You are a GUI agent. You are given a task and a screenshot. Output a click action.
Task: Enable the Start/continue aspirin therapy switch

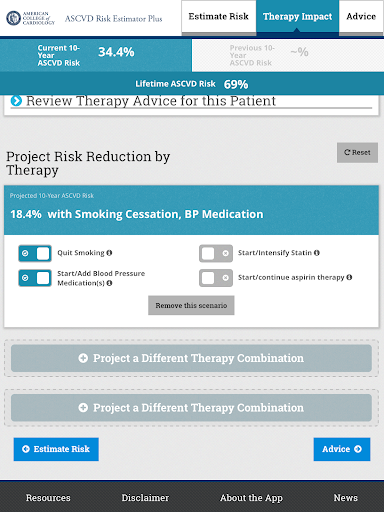click(216, 278)
